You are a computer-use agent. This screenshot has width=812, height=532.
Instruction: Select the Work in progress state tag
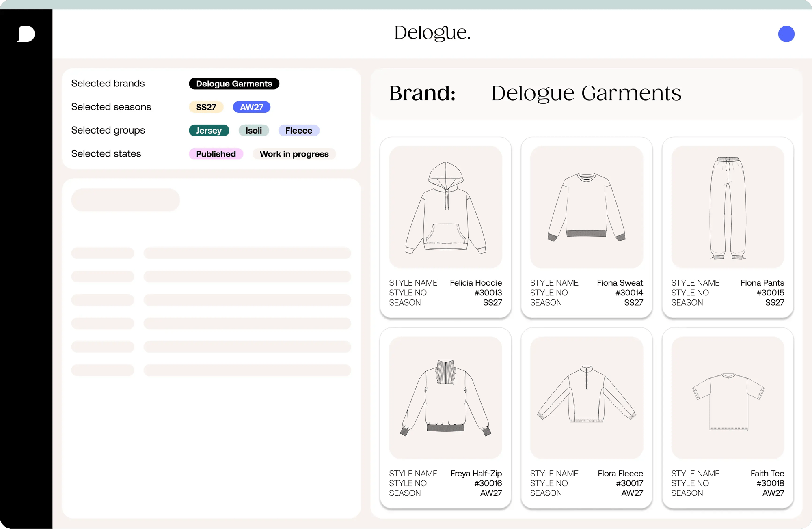pos(294,154)
